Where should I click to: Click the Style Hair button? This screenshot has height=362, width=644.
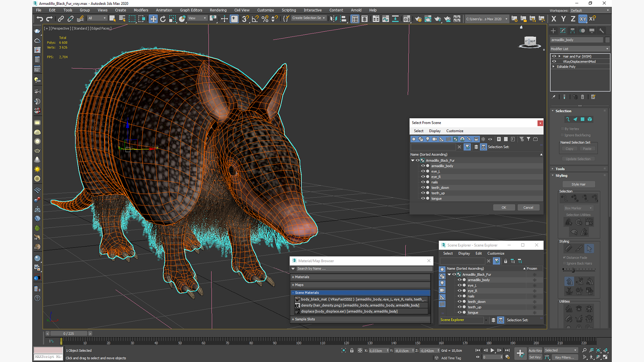point(579,184)
